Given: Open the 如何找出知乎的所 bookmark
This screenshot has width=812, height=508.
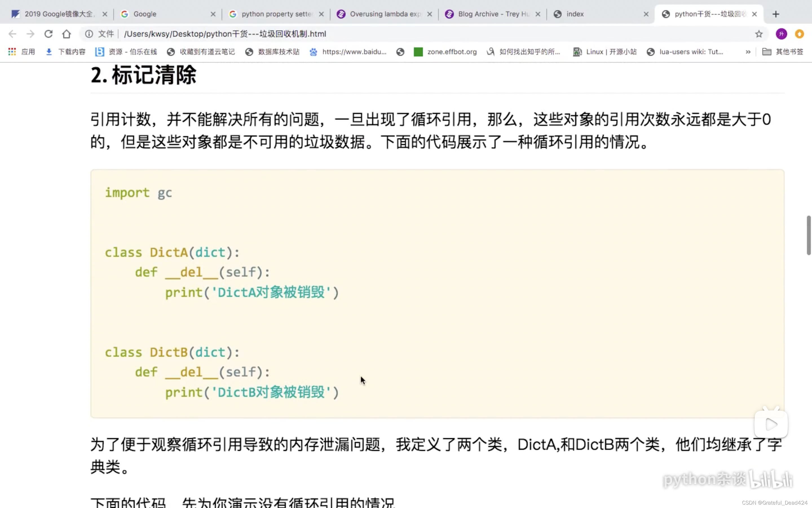Looking at the screenshot, I should pyautogui.click(x=524, y=52).
